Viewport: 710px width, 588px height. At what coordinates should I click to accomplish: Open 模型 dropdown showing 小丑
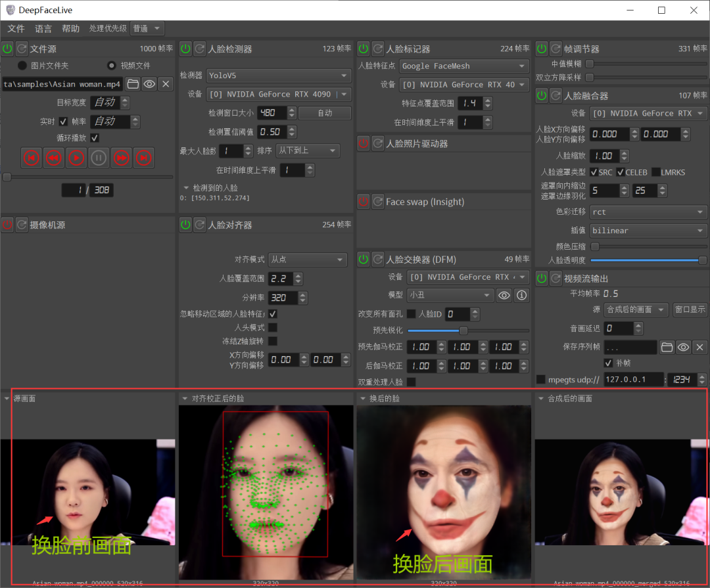coord(450,295)
